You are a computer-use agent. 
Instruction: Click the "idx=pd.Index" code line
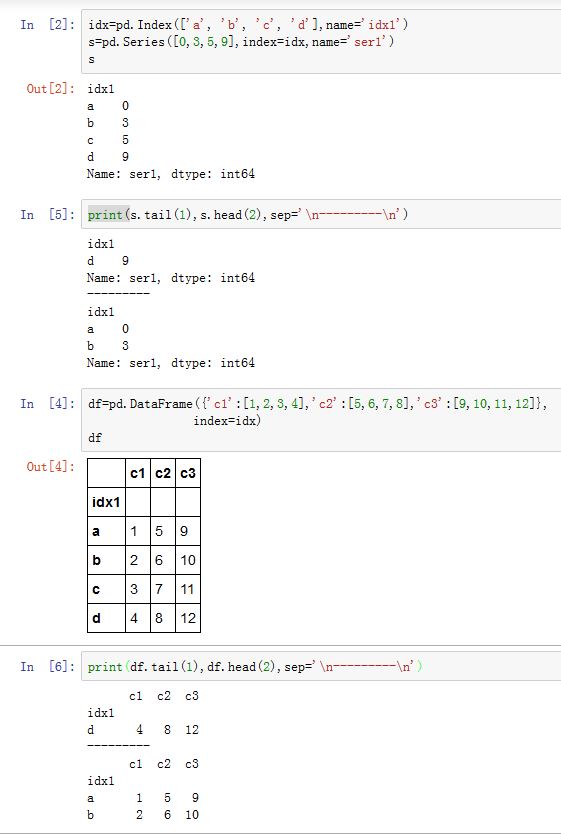(248, 25)
